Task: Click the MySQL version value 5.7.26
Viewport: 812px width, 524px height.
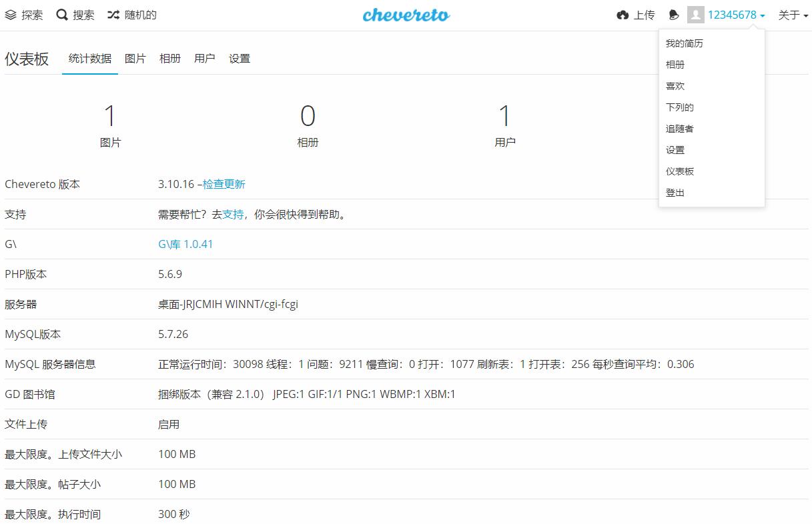Action: click(x=173, y=334)
